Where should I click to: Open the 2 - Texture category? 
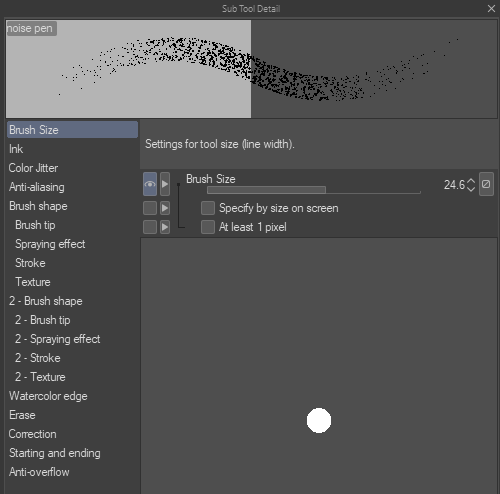(72, 377)
